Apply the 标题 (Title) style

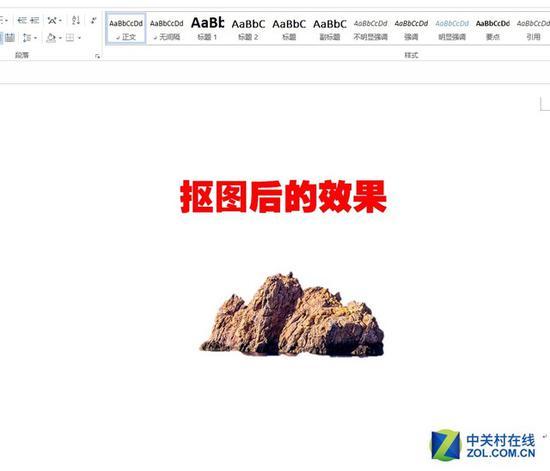pos(289,29)
